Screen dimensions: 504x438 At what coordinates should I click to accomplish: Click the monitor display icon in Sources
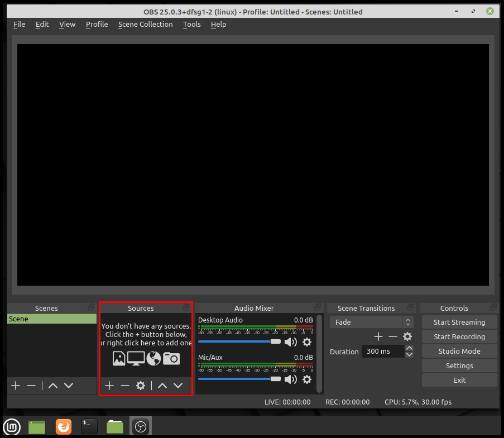(136, 358)
